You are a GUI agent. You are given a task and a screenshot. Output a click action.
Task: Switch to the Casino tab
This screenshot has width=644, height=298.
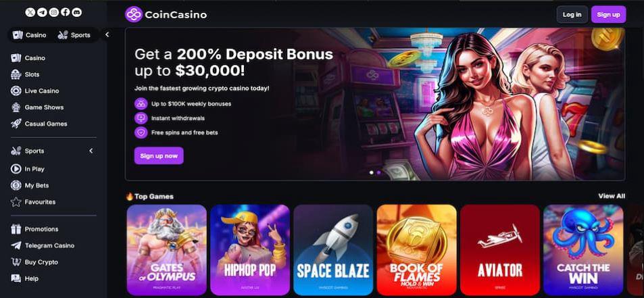[x=30, y=35]
